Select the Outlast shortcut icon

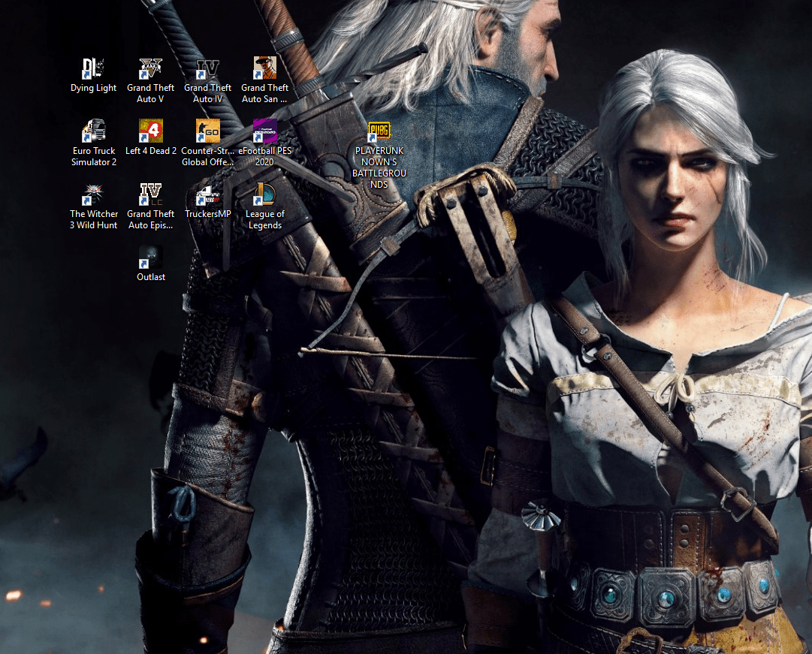click(x=151, y=258)
